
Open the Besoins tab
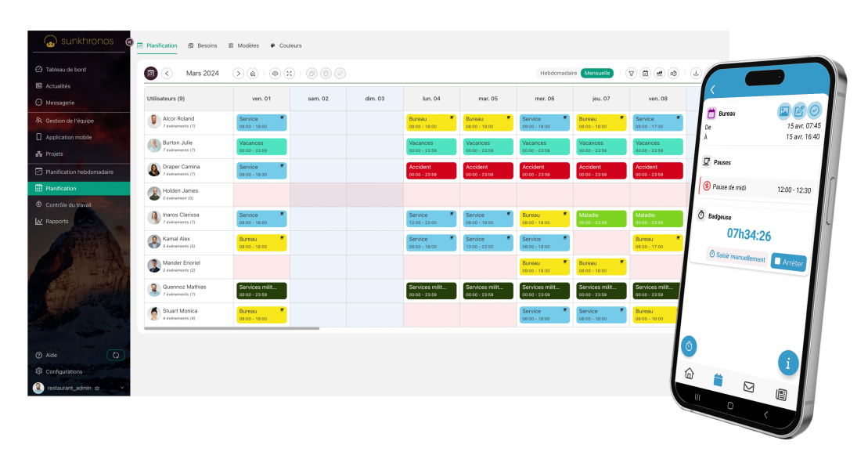(203, 45)
